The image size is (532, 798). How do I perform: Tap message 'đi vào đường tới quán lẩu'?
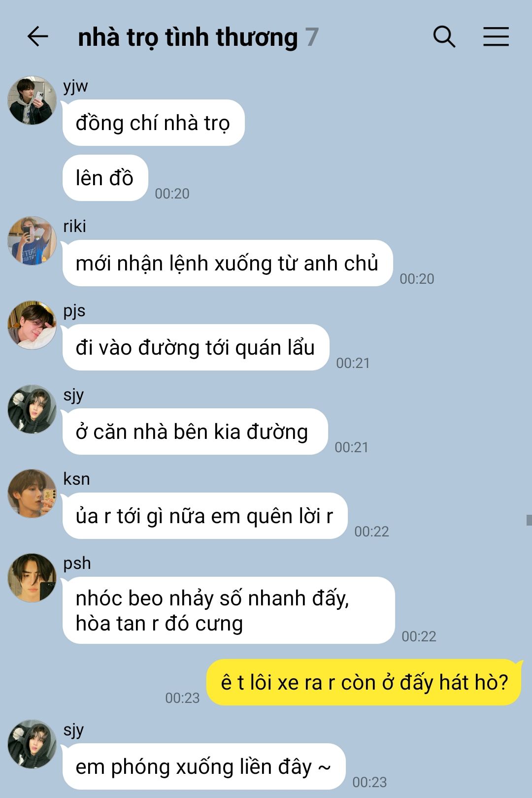coord(196,347)
